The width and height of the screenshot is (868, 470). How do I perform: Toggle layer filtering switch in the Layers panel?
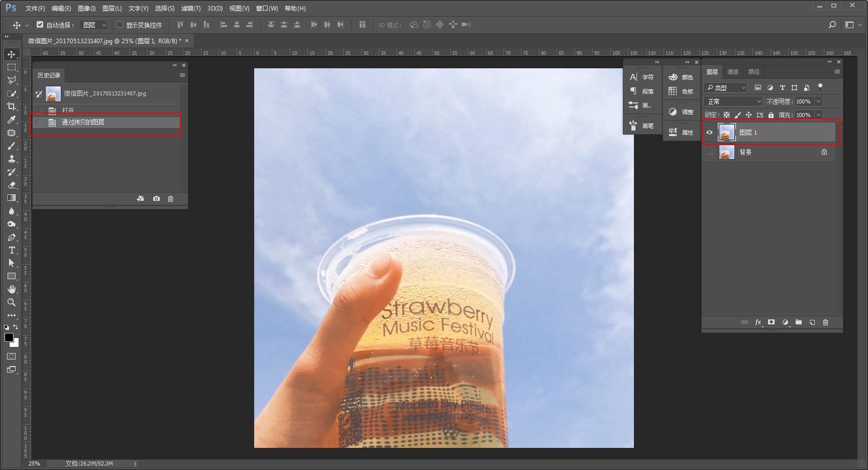[820, 87]
